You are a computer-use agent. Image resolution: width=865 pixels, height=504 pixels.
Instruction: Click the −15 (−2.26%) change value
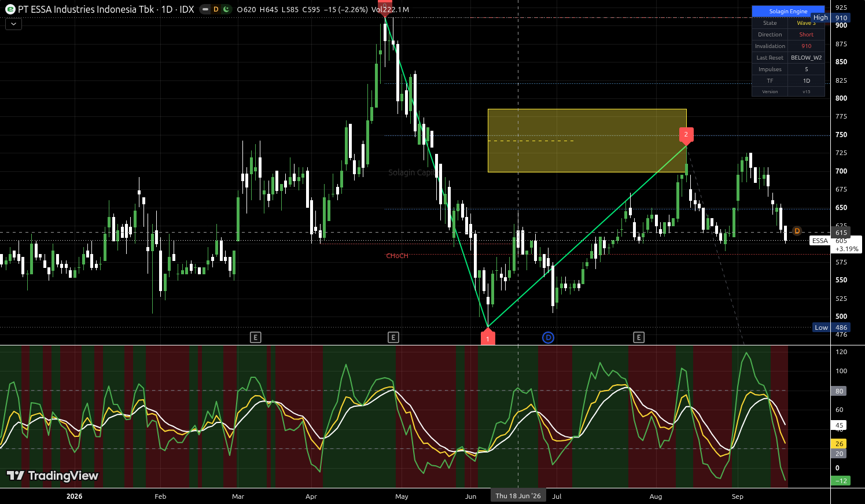pos(345,9)
